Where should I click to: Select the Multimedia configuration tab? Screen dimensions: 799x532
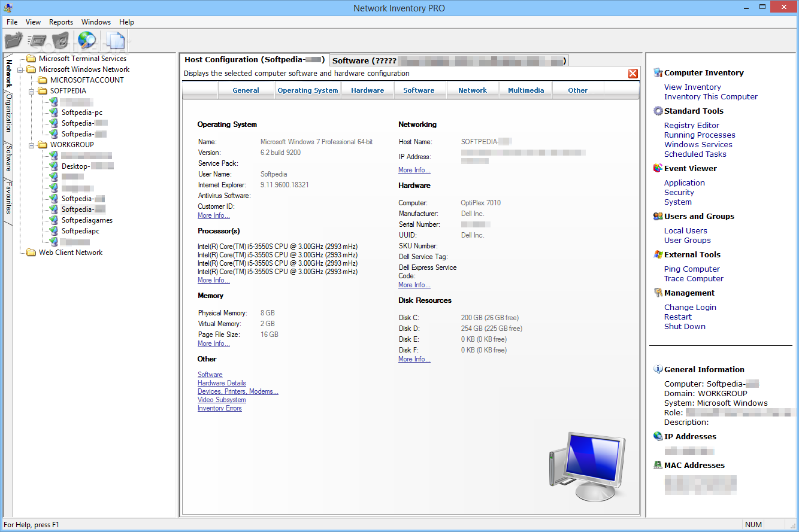526,90
